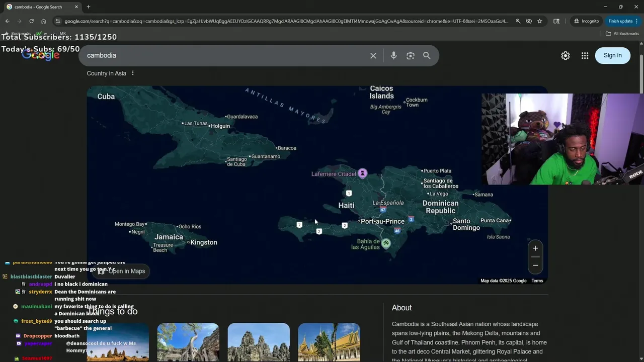
Task: Open All Bookmarks folder
Action: pyautogui.click(x=622, y=34)
